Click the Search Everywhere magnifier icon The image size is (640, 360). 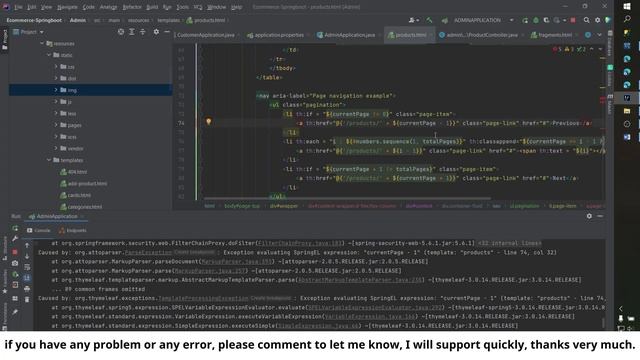pyautogui.click(x=587, y=20)
